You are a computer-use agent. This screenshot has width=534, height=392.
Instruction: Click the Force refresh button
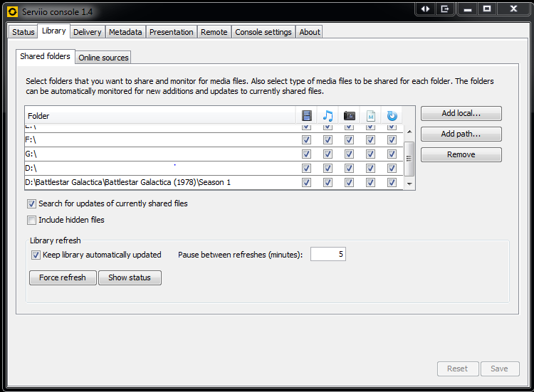tap(63, 277)
